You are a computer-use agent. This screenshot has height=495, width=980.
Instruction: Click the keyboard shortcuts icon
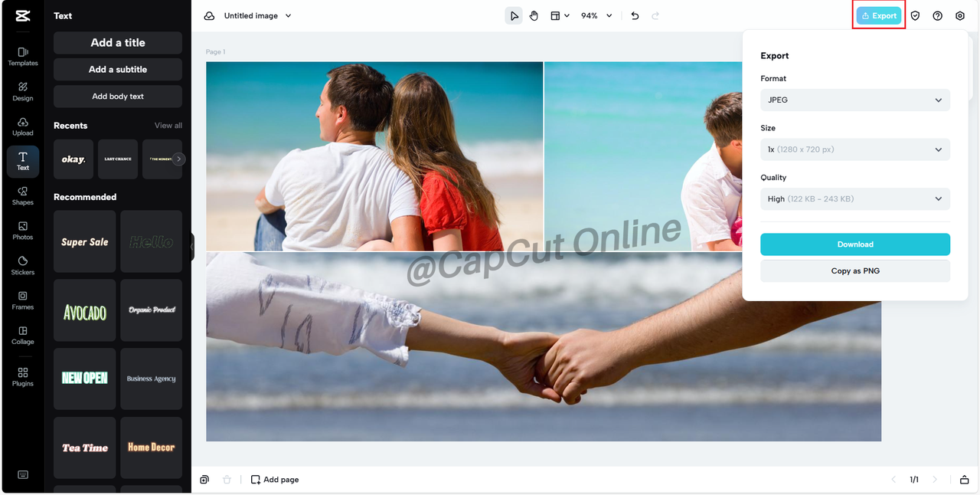click(23, 474)
